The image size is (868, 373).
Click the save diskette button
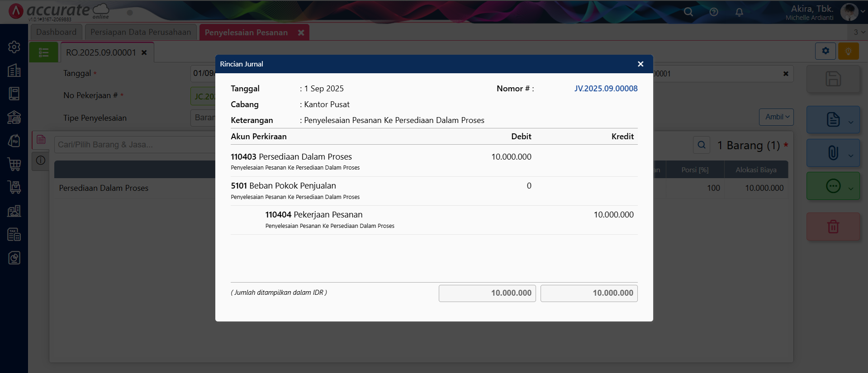pyautogui.click(x=833, y=79)
